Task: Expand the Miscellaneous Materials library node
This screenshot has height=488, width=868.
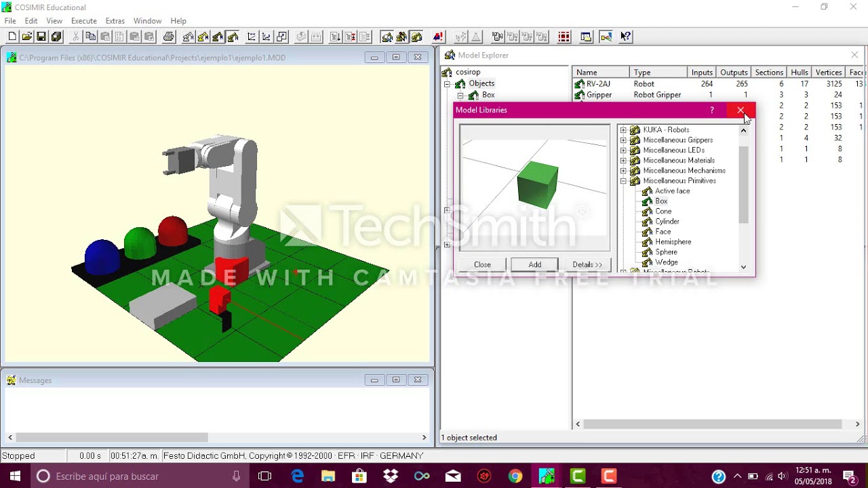Action: coord(623,161)
